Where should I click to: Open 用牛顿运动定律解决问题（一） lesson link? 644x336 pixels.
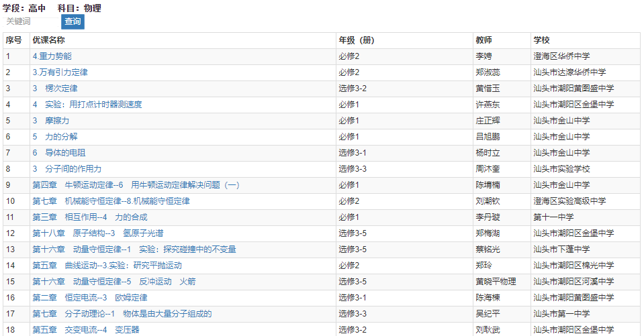136,185
